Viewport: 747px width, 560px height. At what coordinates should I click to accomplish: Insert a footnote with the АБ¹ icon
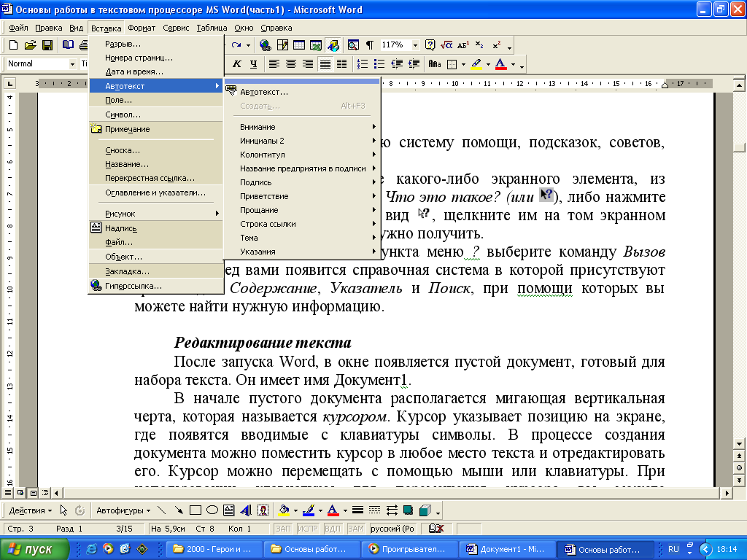[463, 45]
